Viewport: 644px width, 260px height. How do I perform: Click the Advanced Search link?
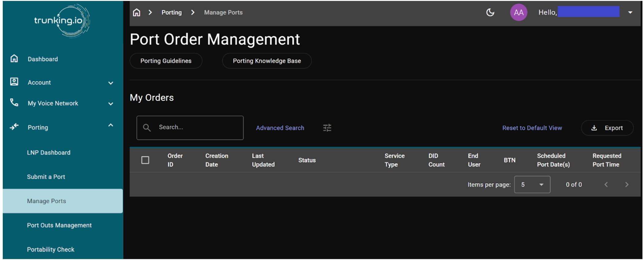coord(280,128)
